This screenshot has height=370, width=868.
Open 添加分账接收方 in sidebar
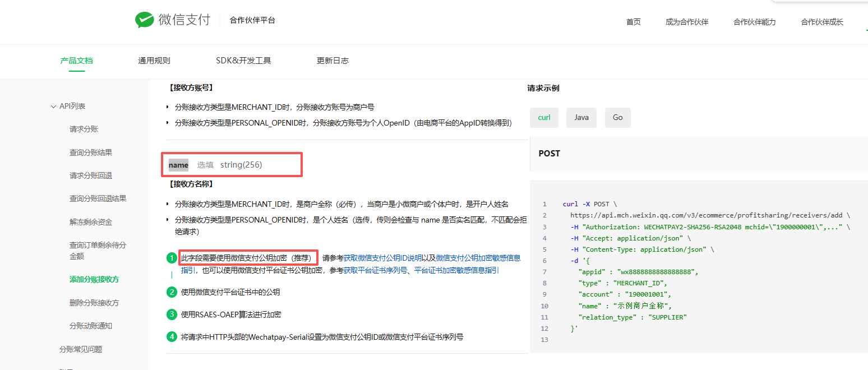pyautogui.click(x=94, y=279)
